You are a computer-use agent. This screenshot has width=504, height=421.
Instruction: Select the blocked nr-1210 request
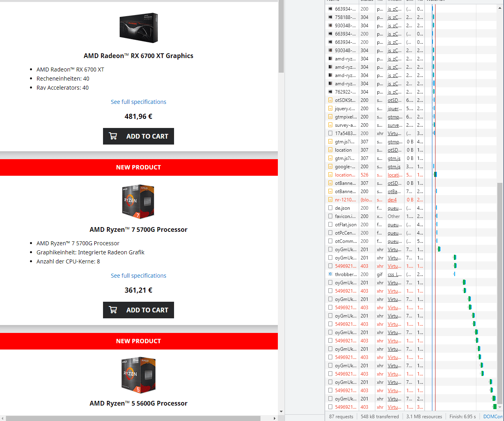point(411,200)
